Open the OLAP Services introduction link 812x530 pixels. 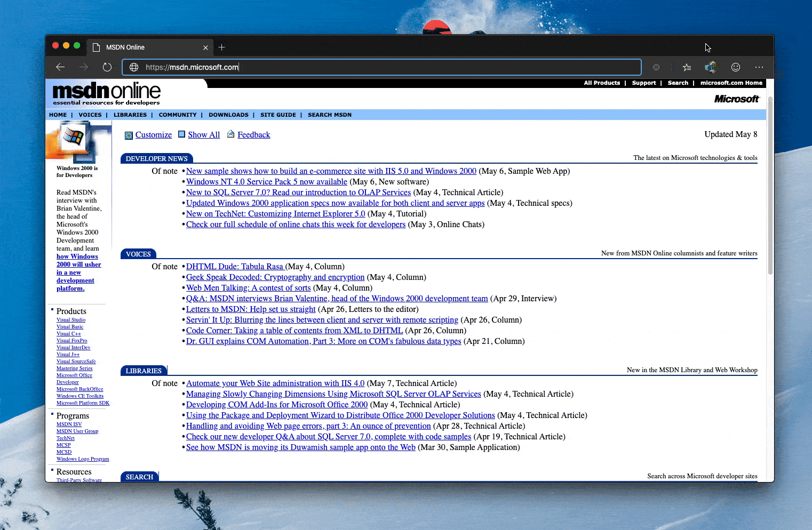[x=299, y=192]
